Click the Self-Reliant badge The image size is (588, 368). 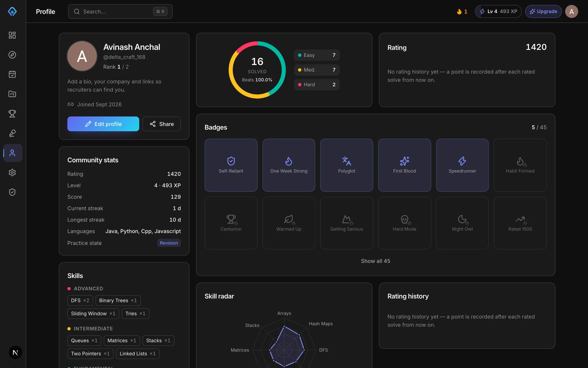[x=231, y=165]
